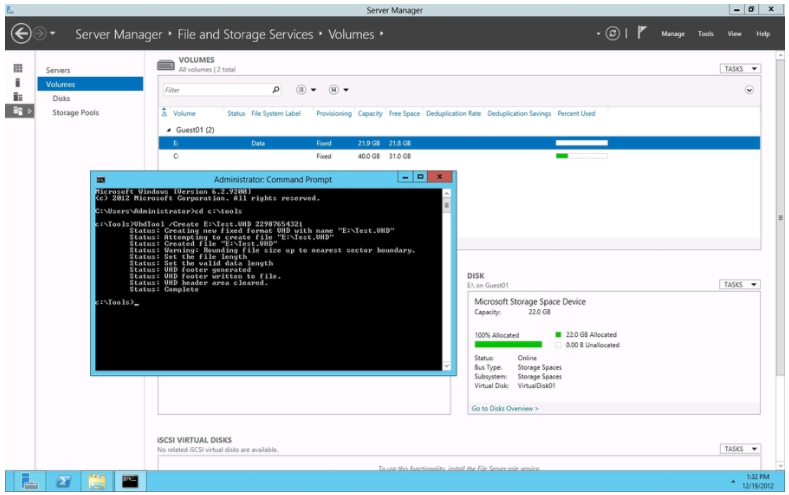The width and height of the screenshot is (789, 495).
Task: Click the 0.00 B Unallocated legend swatch
Action: (x=558, y=345)
